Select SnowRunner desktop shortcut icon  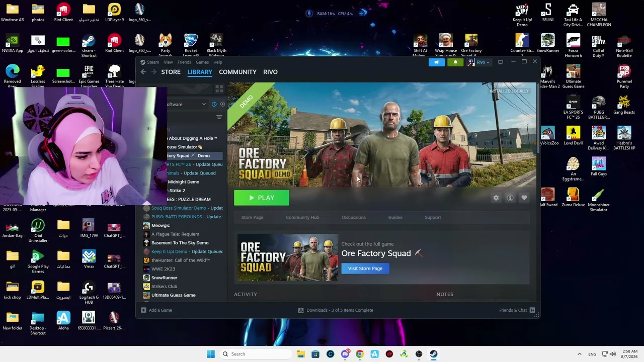(548, 43)
